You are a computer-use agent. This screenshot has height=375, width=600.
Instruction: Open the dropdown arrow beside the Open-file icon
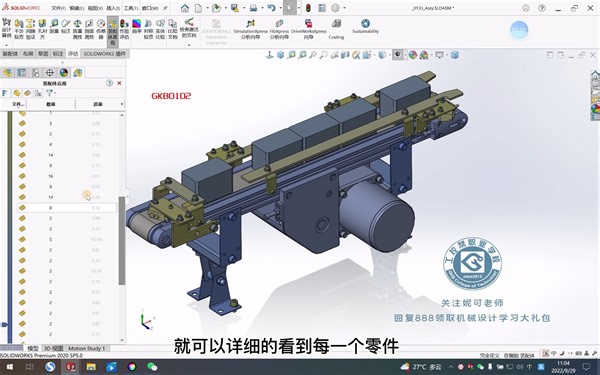(x=225, y=8)
